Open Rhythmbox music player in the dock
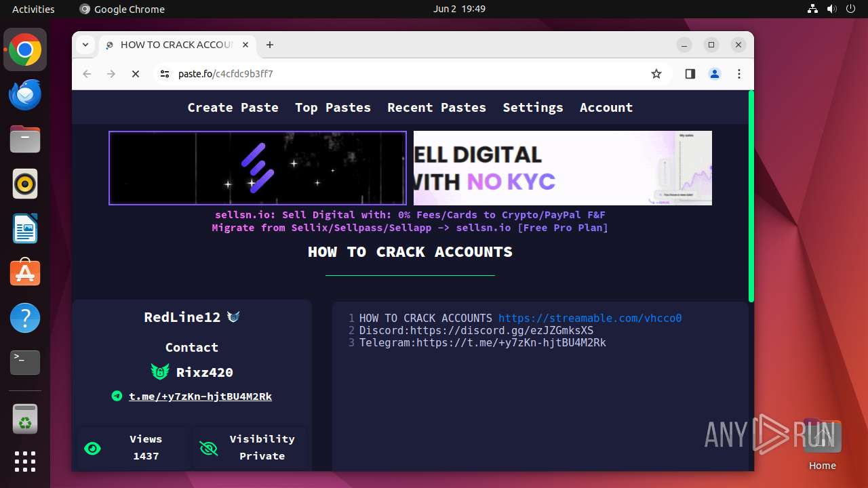 (x=25, y=184)
